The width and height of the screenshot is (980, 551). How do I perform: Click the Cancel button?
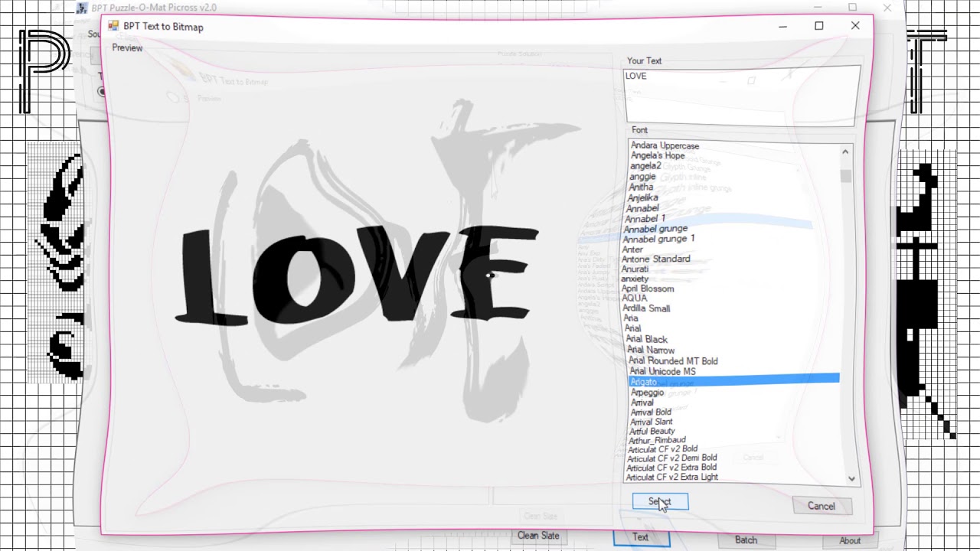click(x=821, y=506)
